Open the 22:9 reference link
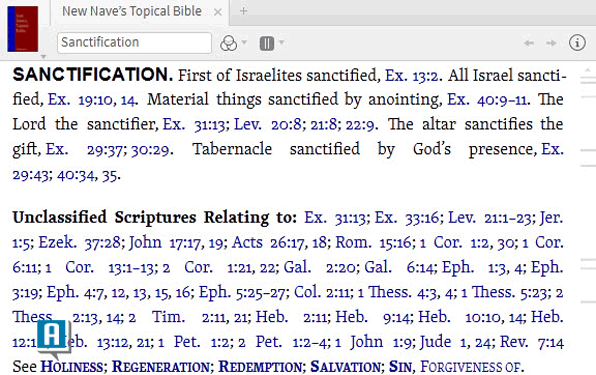The width and height of the screenshot is (596, 375). coord(360,125)
